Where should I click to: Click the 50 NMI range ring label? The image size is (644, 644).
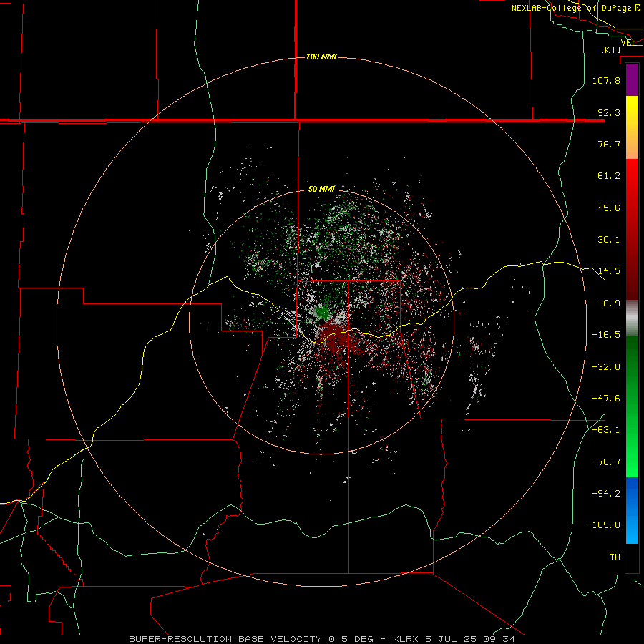pos(321,189)
